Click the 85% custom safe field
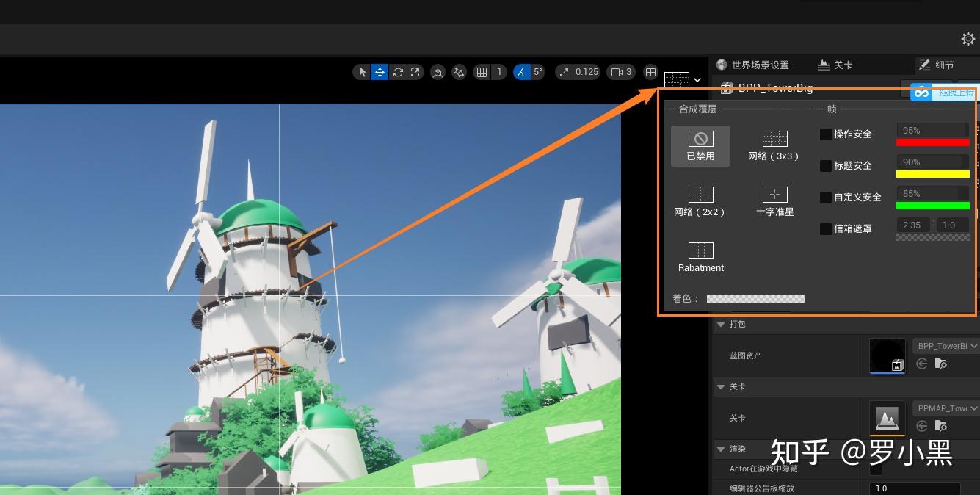 [932, 193]
